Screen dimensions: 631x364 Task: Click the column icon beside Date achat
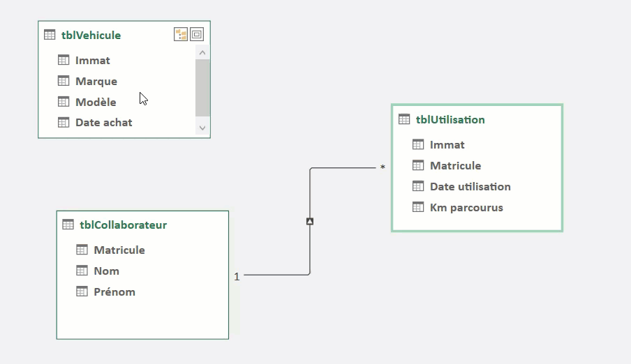point(64,122)
